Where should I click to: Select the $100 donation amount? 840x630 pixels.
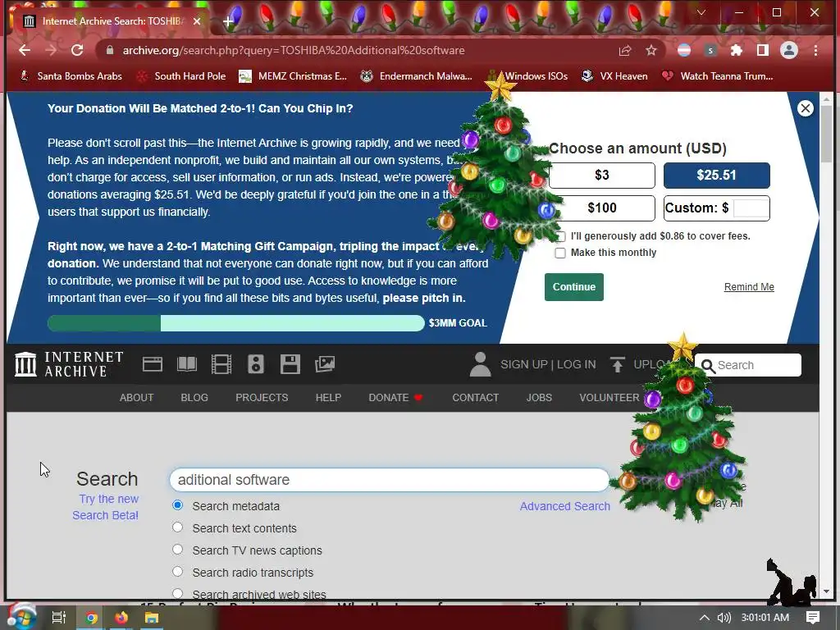(601, 208)
